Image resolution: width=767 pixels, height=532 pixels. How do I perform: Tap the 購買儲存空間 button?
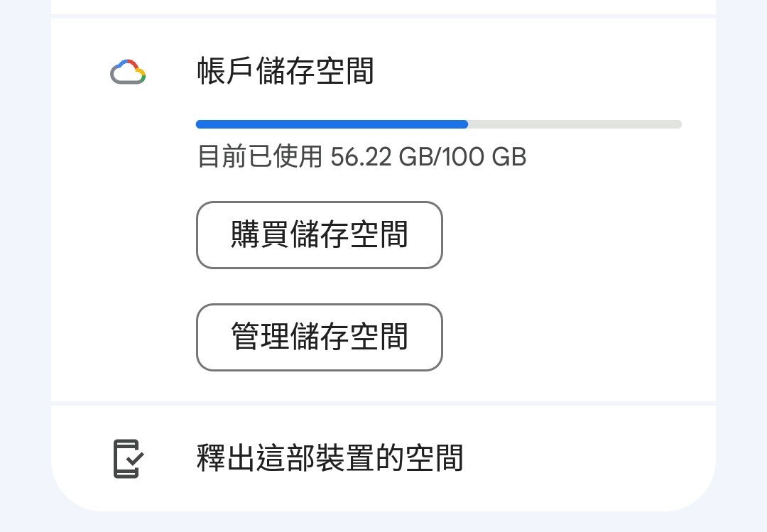click(319, 235)
